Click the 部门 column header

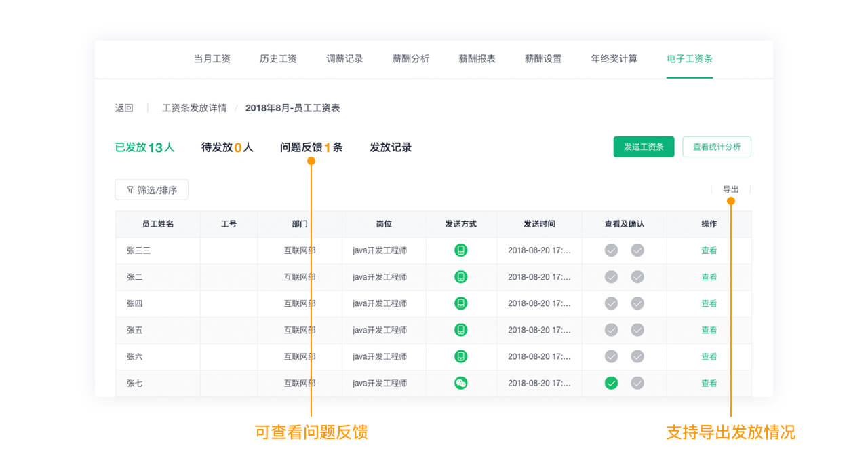(300, 224)
